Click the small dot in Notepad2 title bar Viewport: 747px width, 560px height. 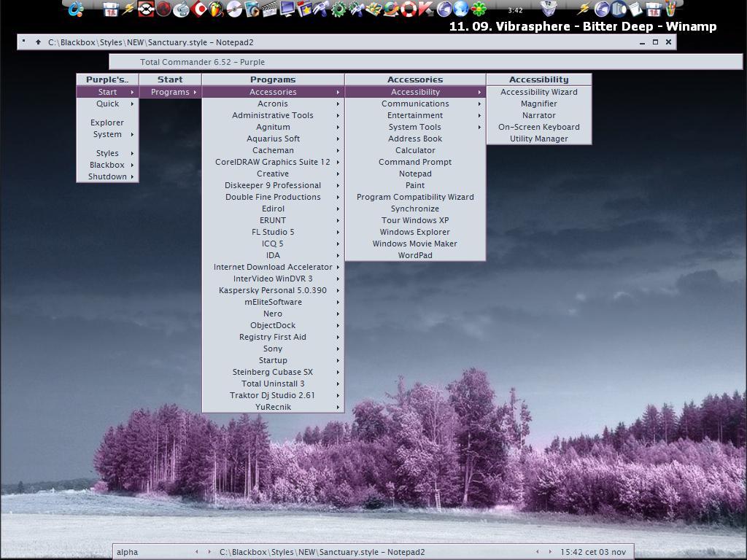pyautogui.click(x=23, y=41)
